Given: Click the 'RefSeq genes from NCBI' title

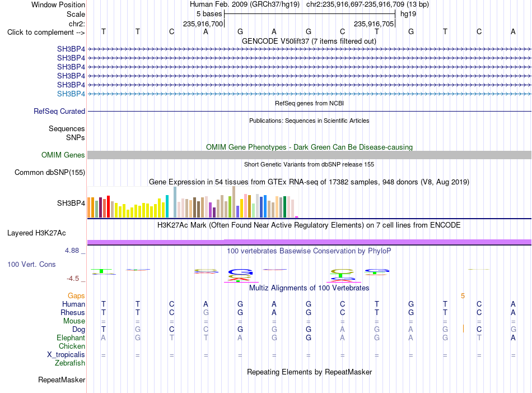Looking at the screenshot, I should pos(309,103).
